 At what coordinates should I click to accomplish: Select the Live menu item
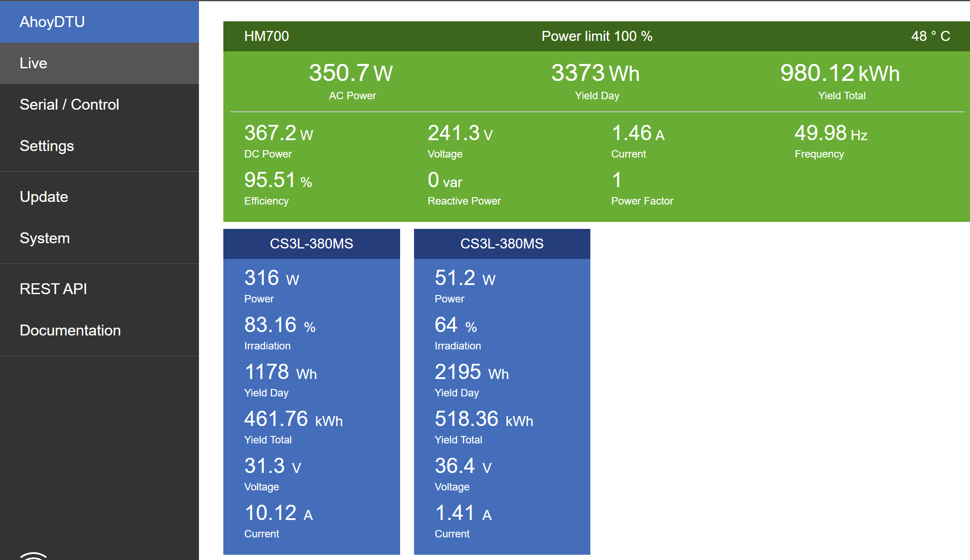coord(34,63)
